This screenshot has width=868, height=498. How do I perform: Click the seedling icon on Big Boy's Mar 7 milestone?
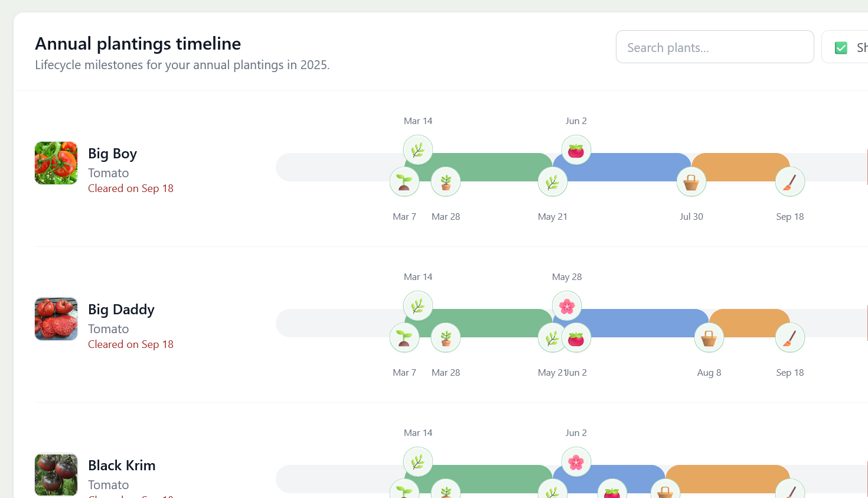404,181
